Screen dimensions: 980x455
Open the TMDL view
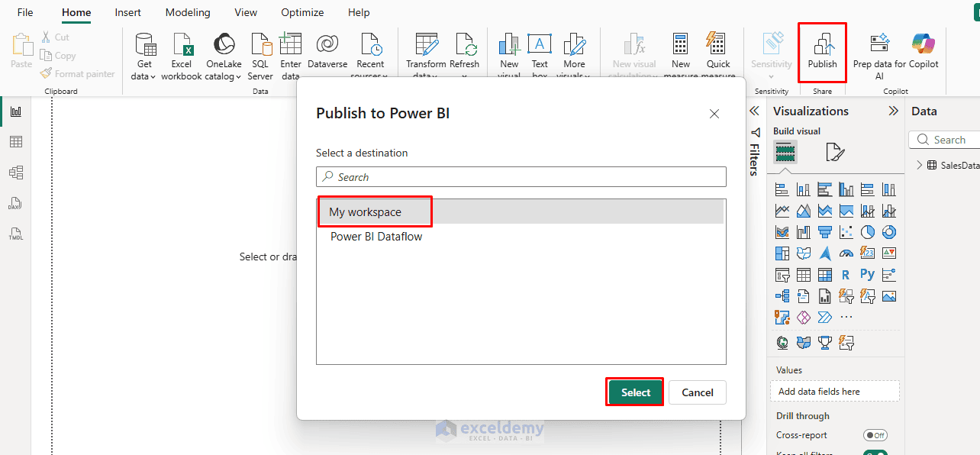tap(15, 234)
